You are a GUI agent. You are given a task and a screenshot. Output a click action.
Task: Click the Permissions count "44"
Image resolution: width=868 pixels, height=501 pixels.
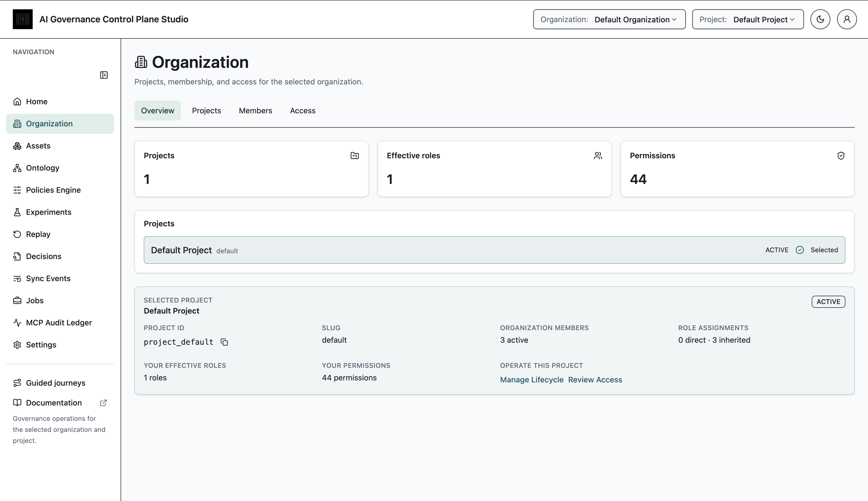click(638, 179)
